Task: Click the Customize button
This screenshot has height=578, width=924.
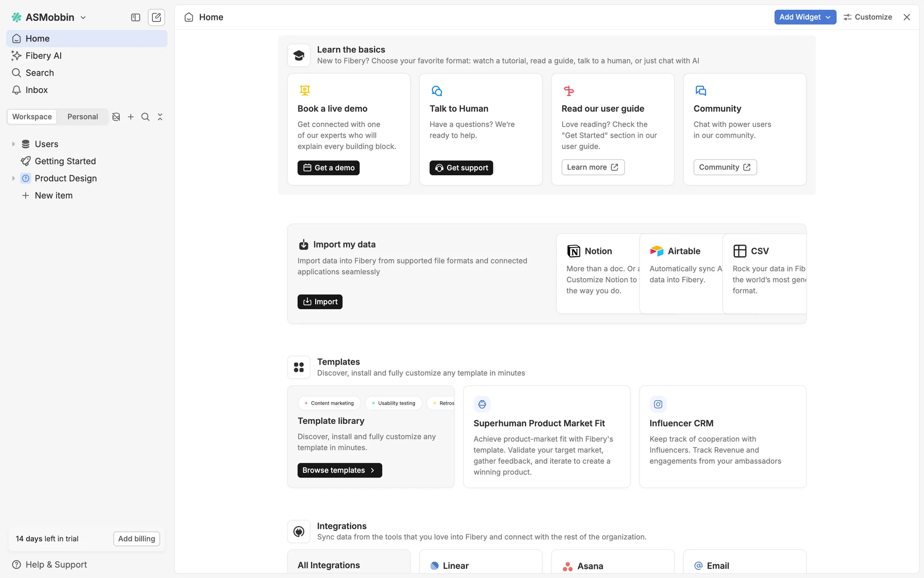Action: (868, 17)
